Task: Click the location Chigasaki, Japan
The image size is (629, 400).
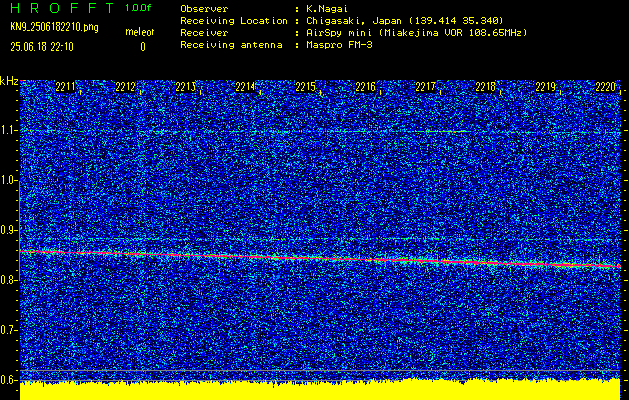Action: pos(354,21)
